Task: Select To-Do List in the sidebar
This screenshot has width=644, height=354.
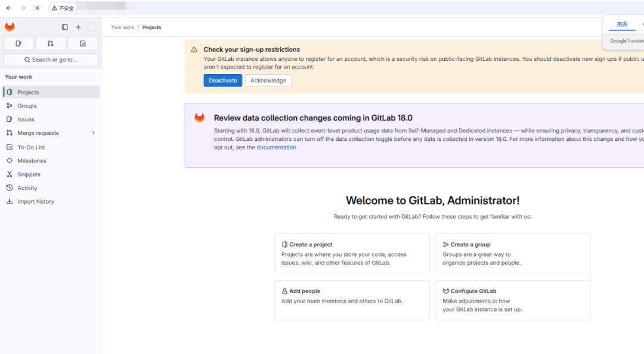Action: [51, 147]
